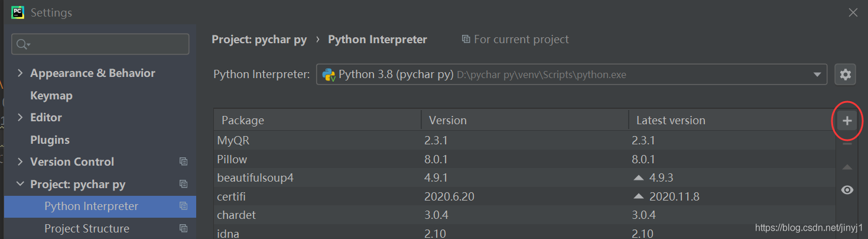Click the settings search field
Screen dimensions: 868x239
point(100,44)
